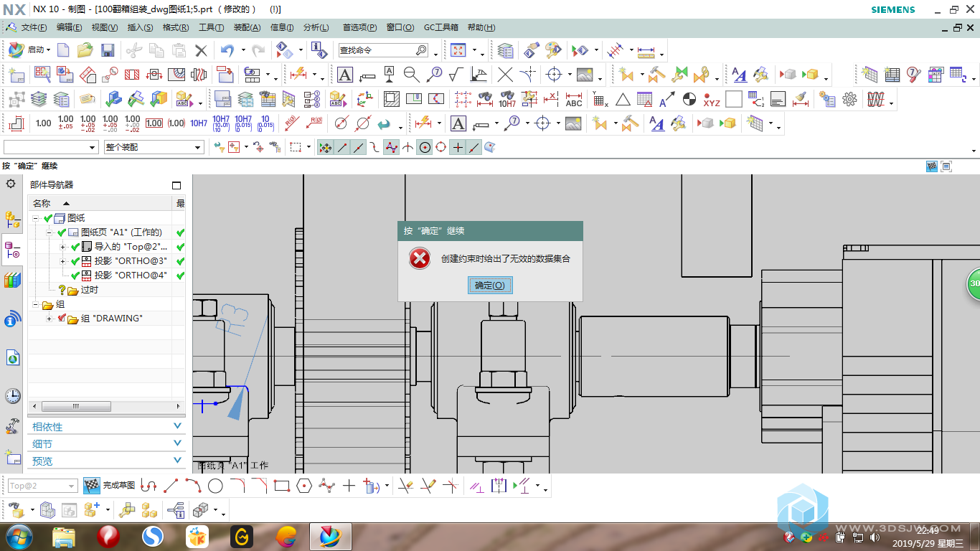Viewport: 980px width, 551px height.
Task: Click the ABC text dimension icon
Action: click(573, 99)
